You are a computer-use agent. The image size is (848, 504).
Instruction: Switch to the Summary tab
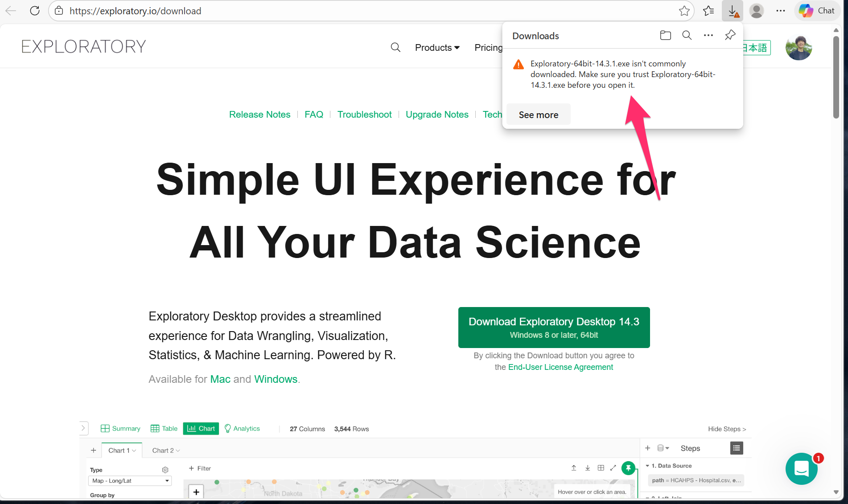click(x=121, y=429)
